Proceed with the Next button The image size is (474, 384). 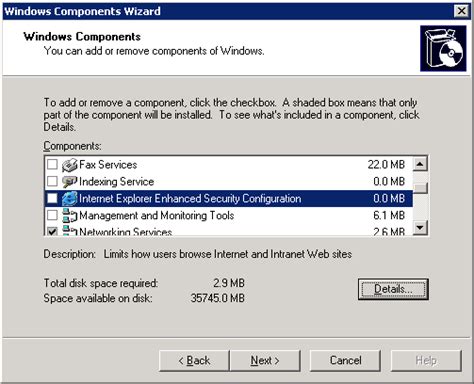(x=265, y=361)
